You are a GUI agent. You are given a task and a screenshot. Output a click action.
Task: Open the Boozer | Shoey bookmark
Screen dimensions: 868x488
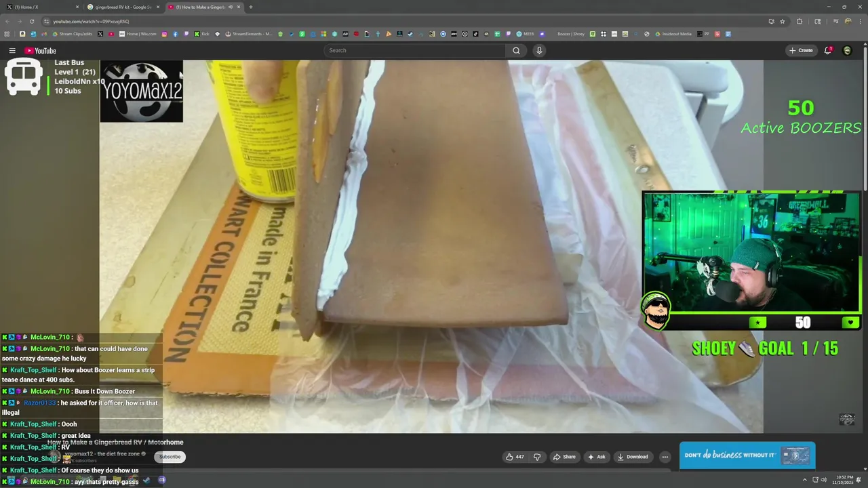(571, 34)
